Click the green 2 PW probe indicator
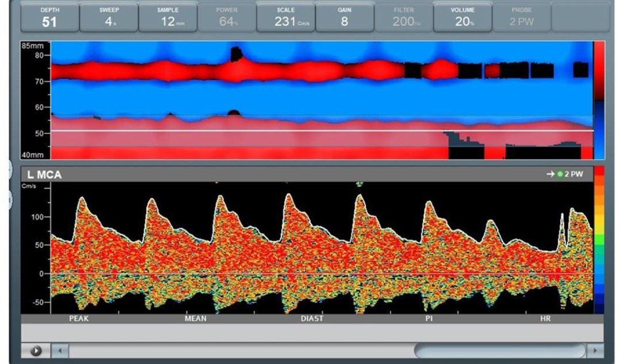 [560, 174]
